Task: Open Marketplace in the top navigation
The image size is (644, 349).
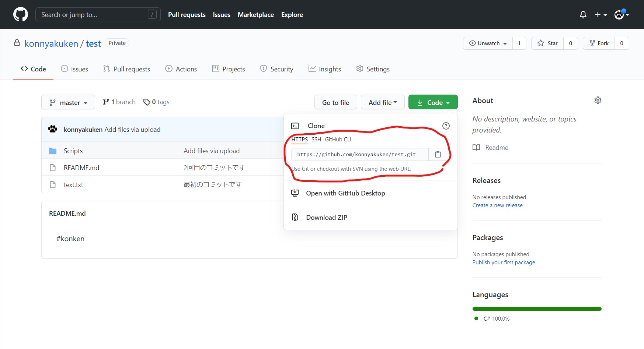Action: pyautogui.click(x=256, y=15)
